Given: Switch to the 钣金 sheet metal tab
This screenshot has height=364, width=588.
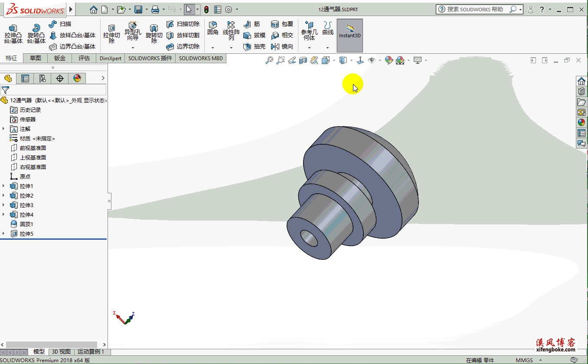Looking at the screenshot, I should (x=60, y=58).
